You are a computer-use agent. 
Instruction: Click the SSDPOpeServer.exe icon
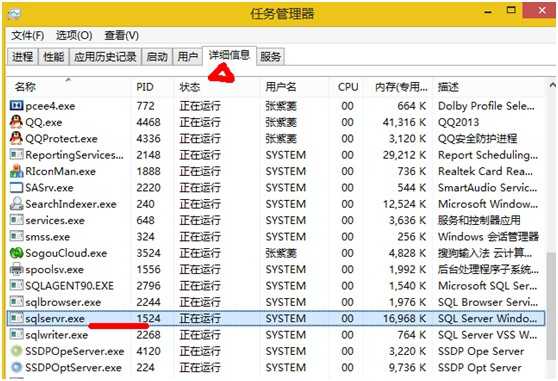(x=16, y=351)
